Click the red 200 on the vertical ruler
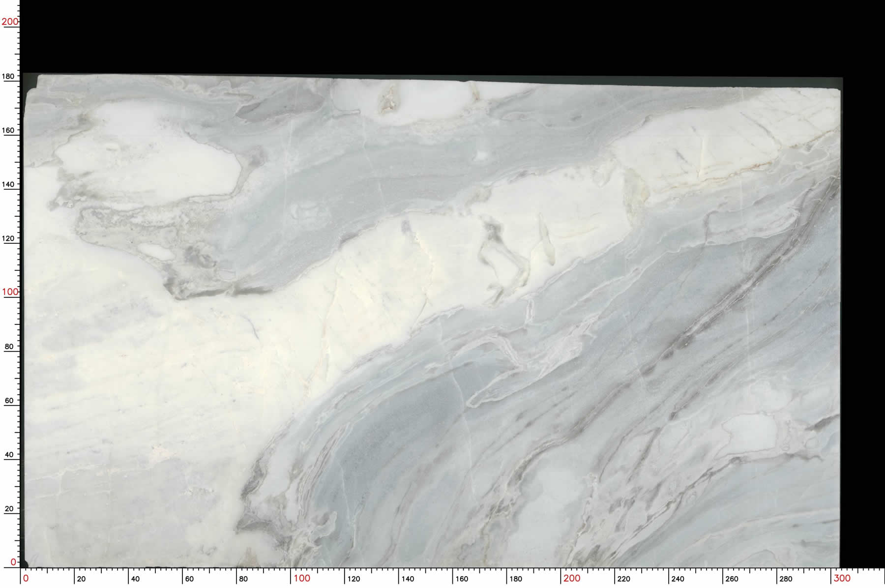Image resolution: width=885 pixels, height=588 pixels. click(9, 22)
